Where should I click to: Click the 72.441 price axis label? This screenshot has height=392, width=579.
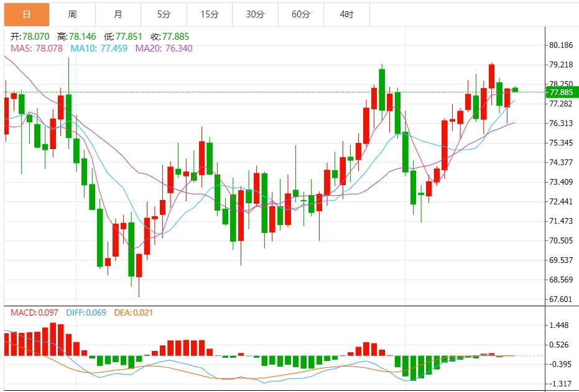tap(561, 201)
